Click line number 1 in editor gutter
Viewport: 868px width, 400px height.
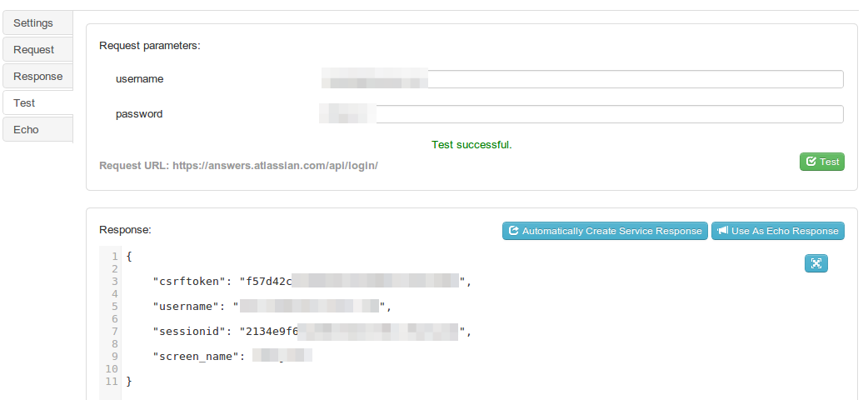tap(113, 257)
